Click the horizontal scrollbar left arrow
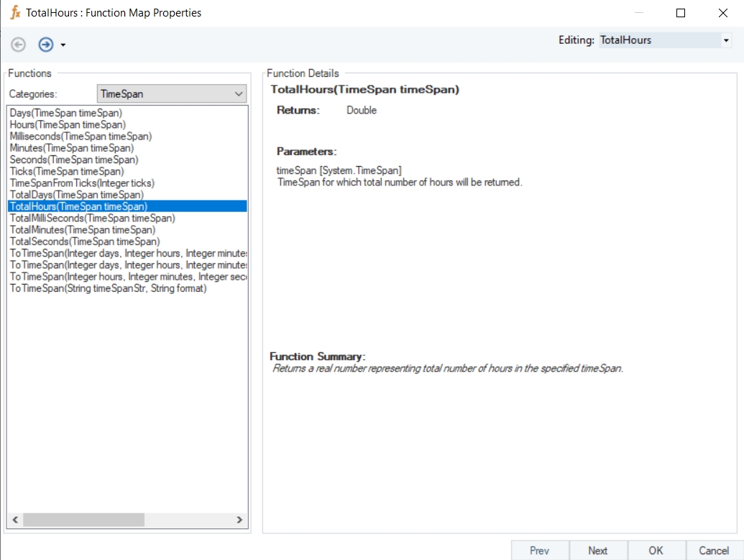The image size is (744, 560). [14, 520]
